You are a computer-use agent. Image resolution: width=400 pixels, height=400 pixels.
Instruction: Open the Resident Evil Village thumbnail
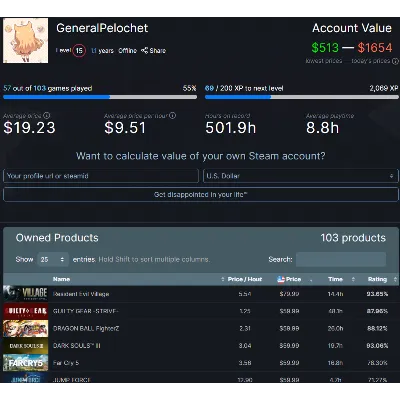click(25, 294)
